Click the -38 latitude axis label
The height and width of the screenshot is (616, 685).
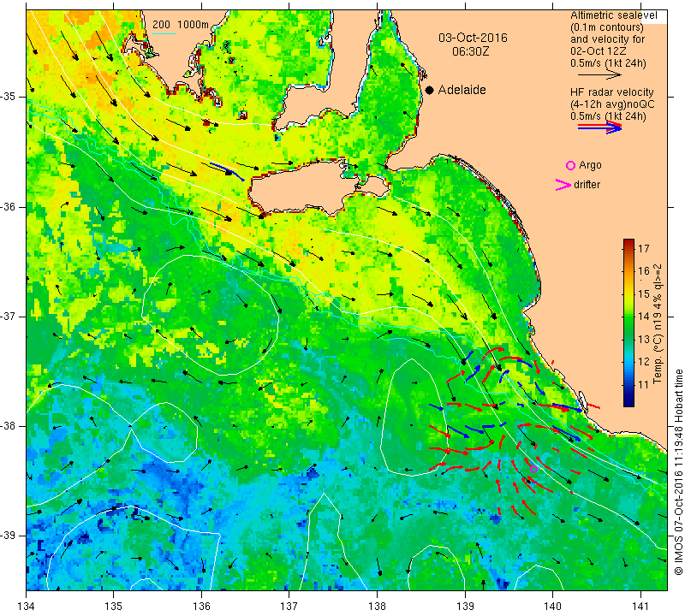pyautogui.click(x=9, y=426)
